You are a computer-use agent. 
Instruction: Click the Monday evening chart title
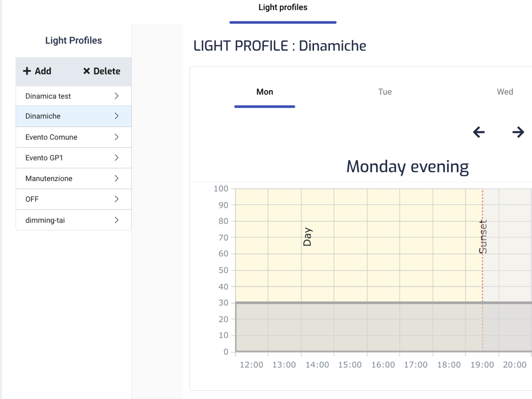(x=408, y=167)
